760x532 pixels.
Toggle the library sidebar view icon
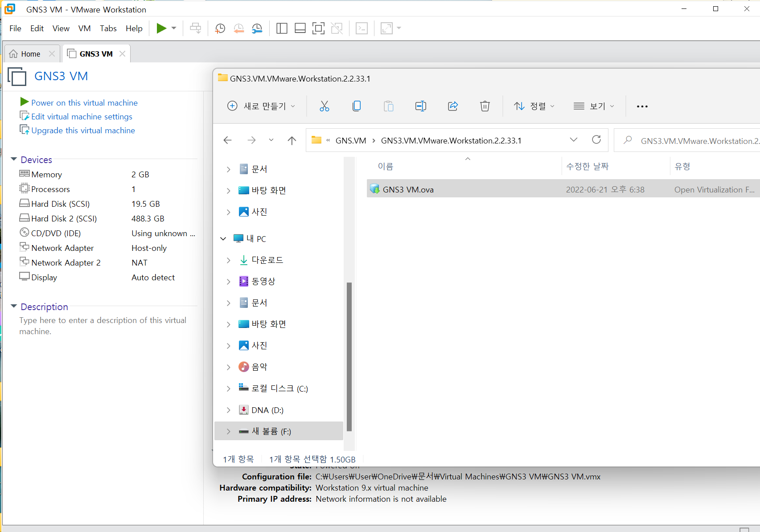[282, 29]
